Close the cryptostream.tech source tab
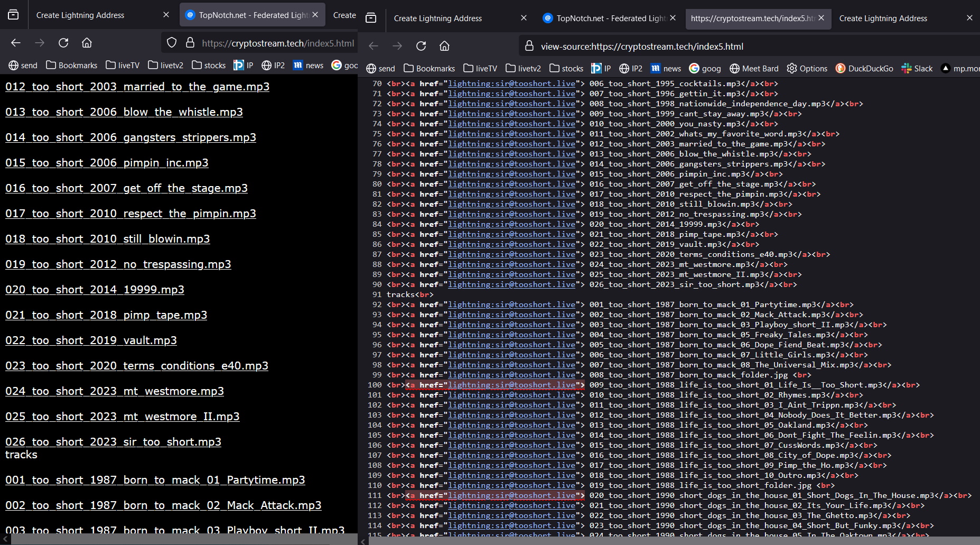The image size is (980, 545). click(821, 18)
